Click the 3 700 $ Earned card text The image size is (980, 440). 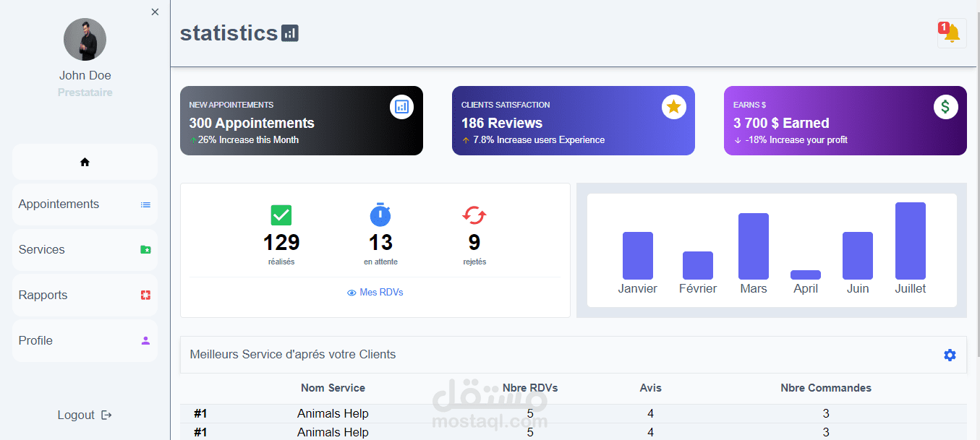click(x=781, y=123)
